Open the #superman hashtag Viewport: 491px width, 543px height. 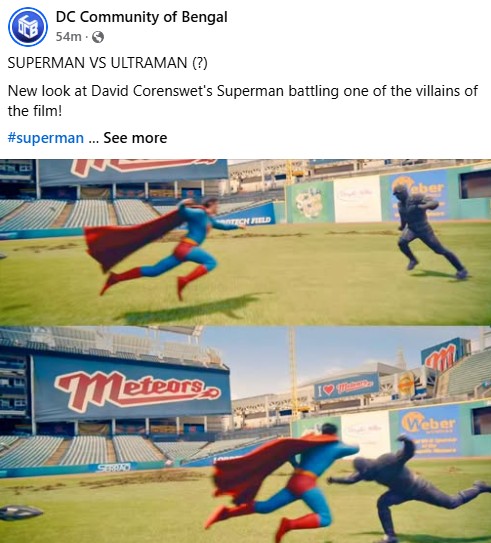point(46,138)
